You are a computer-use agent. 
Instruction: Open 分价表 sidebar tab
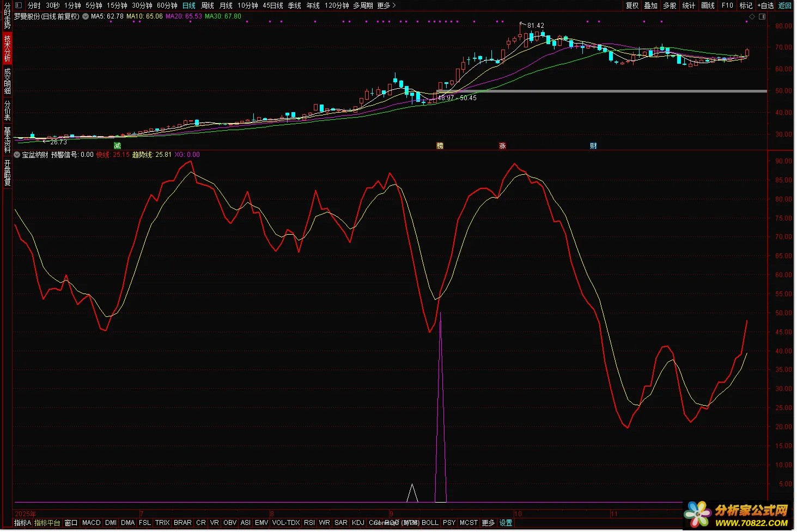coord(7,111)
